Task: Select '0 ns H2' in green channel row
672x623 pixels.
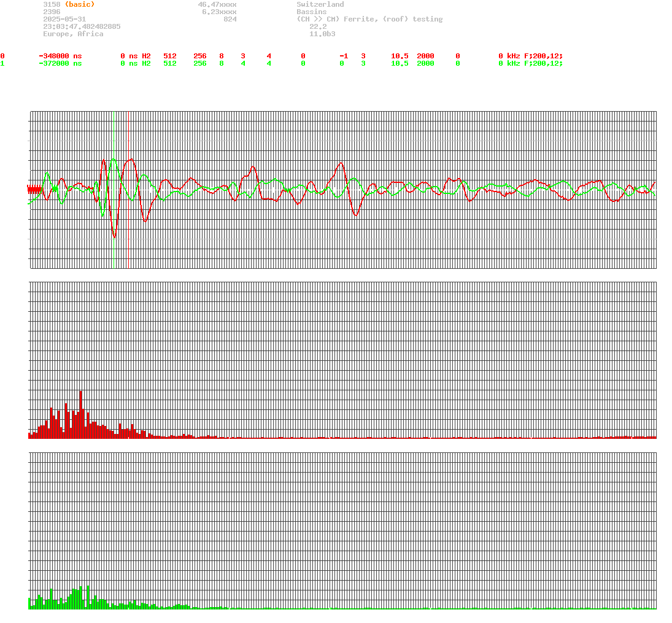Action: pos(136,63)
